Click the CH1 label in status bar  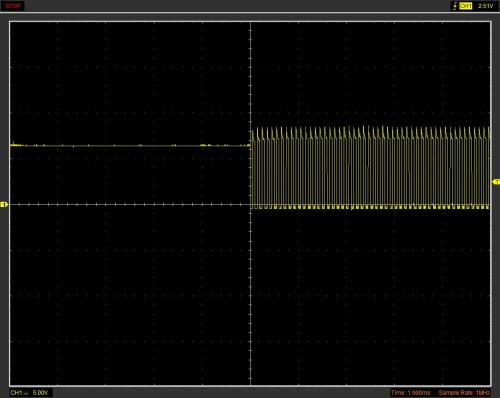[x=16, y=392]
